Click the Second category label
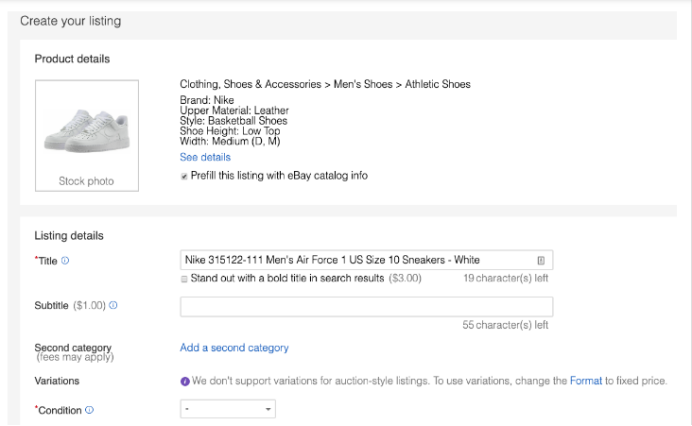 (72, 348)
